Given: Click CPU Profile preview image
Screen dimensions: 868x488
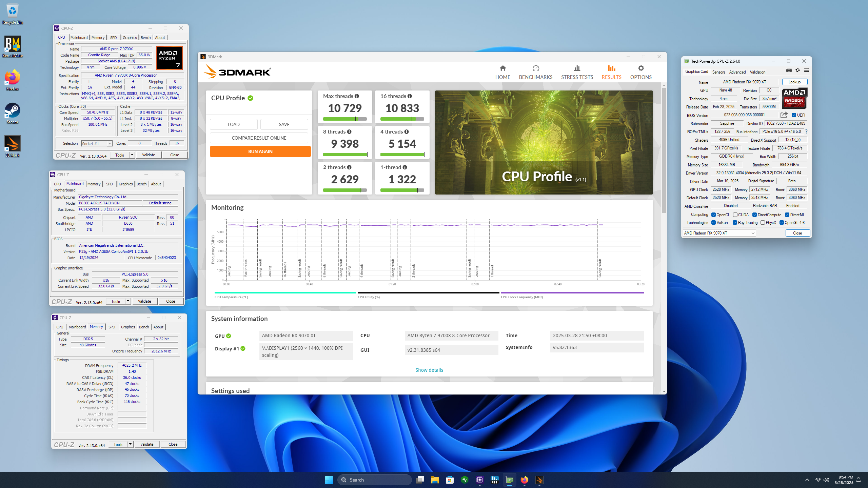Looking at the screenshot, I should tap(544, 142).
